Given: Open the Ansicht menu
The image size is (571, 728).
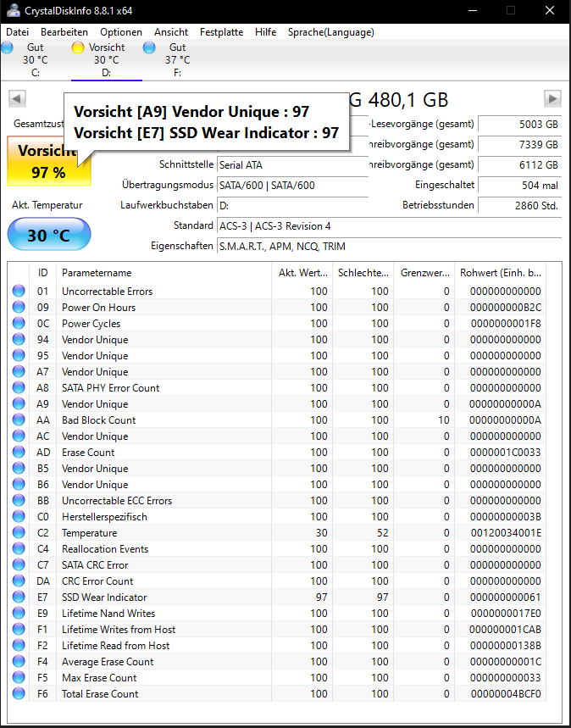Looking at the screenshot, I should coord(171,32).
